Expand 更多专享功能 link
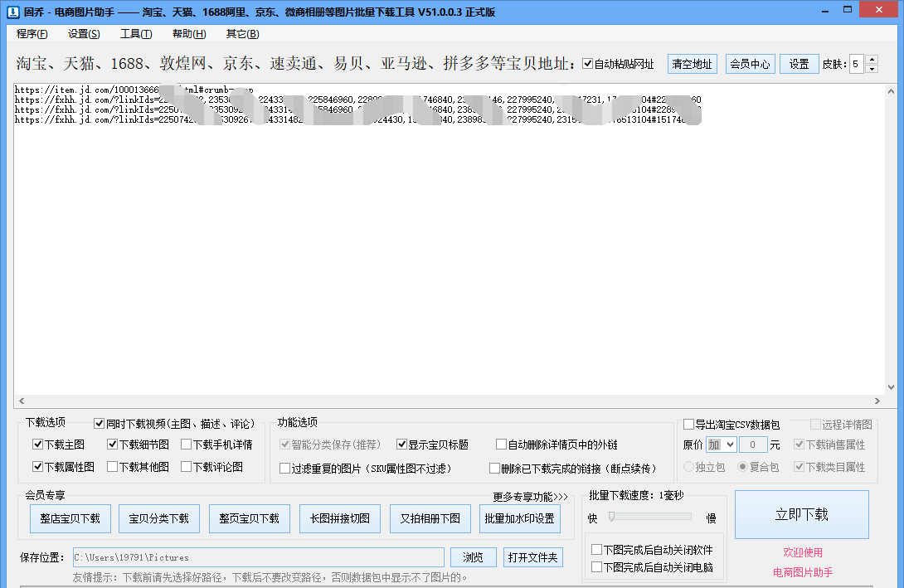The height and width of the screenshot is (588, 904). (530, 498)
